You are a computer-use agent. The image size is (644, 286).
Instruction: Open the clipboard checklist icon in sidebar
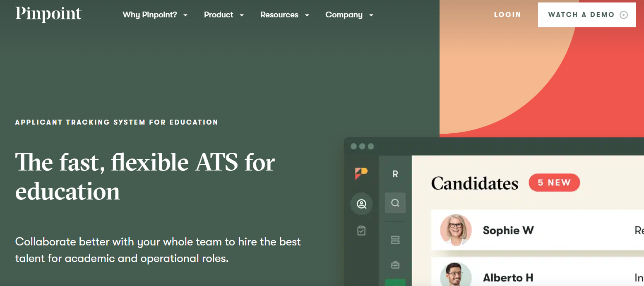tap(361, 231)
